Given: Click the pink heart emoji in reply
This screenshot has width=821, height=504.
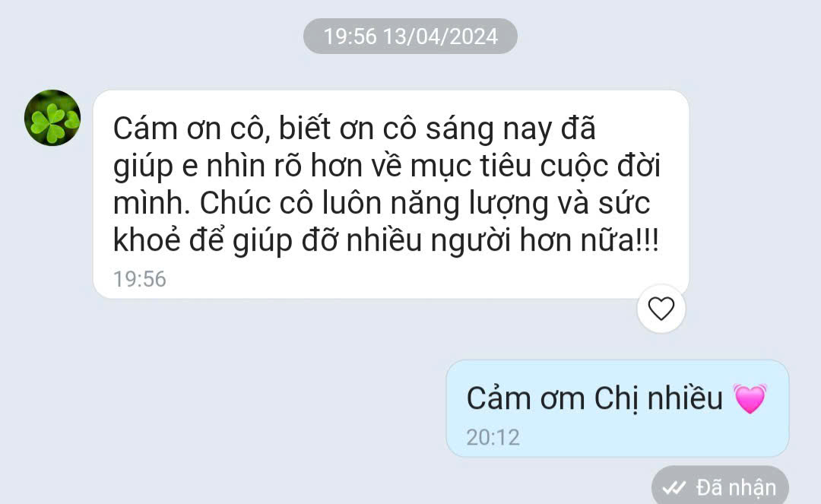Looking at the screenshot, I should click(750, 398).
